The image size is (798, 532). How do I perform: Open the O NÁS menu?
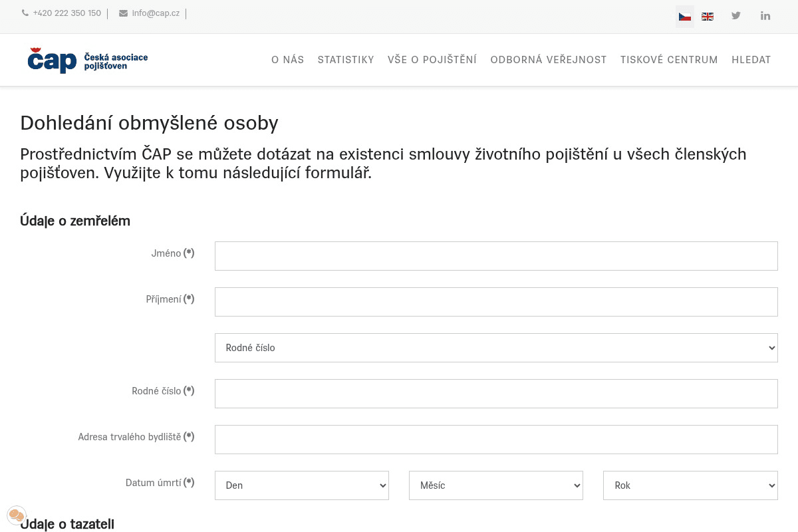coord(287,60)
